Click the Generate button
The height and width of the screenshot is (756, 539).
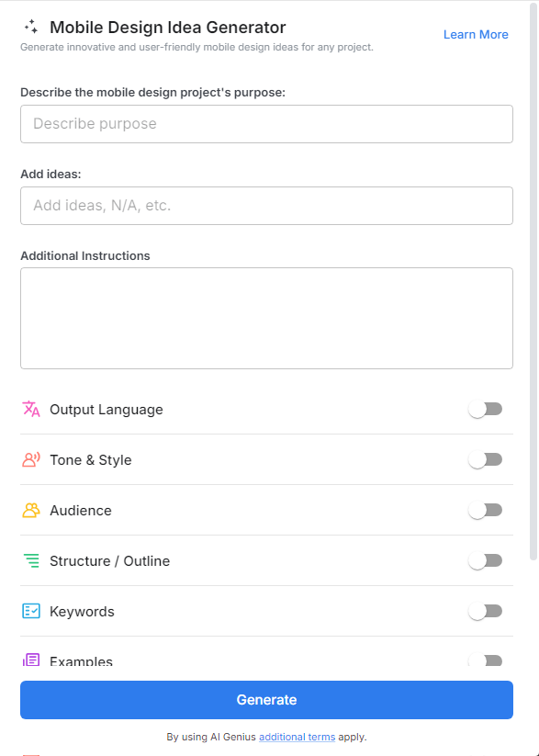[266, 699]
